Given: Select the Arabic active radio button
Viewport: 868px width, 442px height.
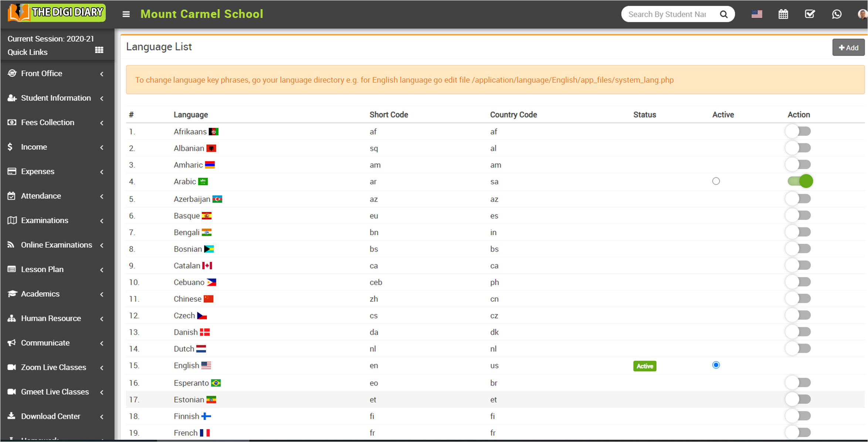Looking at the screenshot, I should click(716, 181).
